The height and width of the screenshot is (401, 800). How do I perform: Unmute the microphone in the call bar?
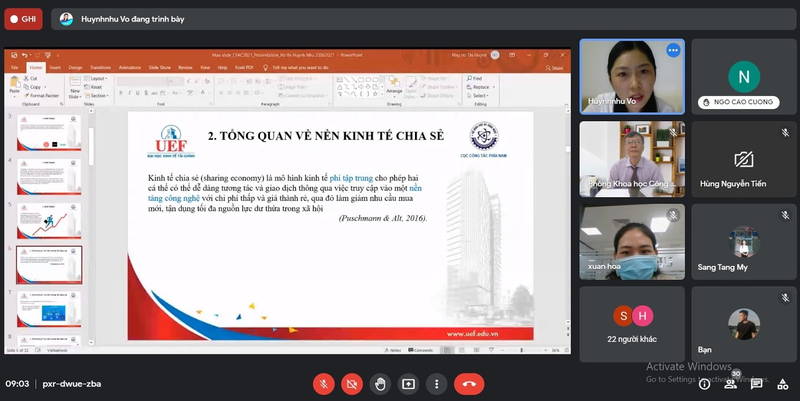click(323, 383)
